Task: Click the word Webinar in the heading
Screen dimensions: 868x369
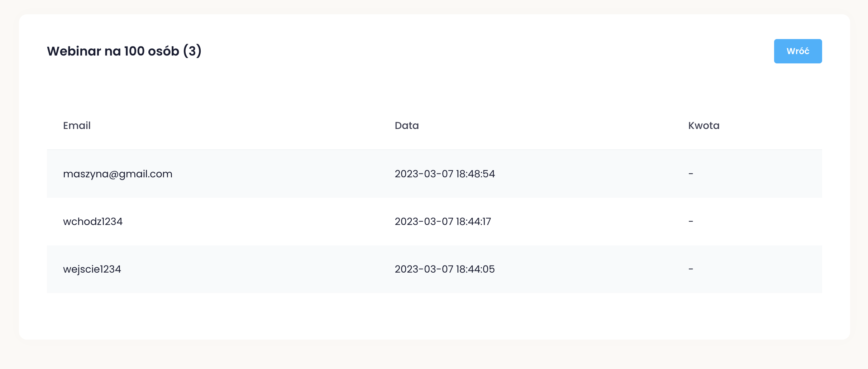Action: point(74,51)
